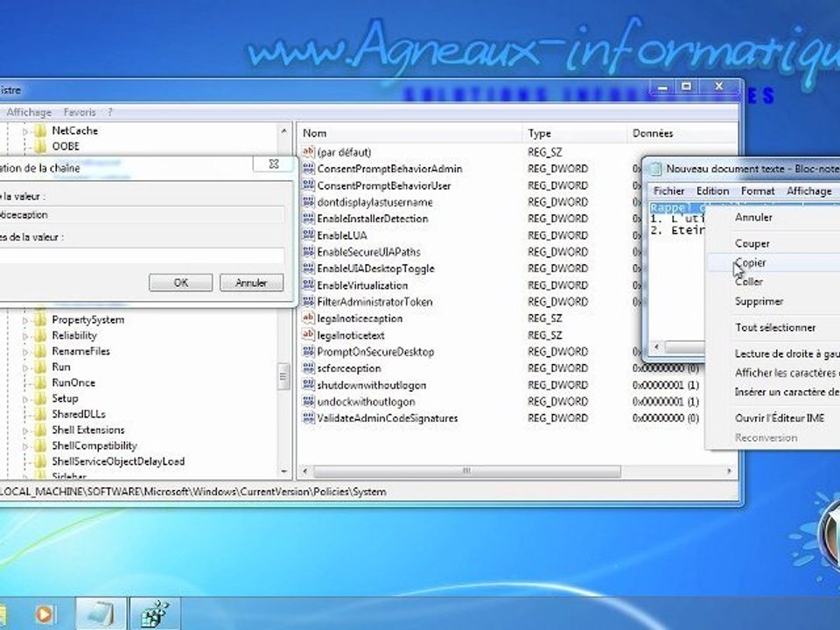Click the legalnoticetext string icon
The width and height of the screenshot is (840, 630).
click(x=309, y=334)
